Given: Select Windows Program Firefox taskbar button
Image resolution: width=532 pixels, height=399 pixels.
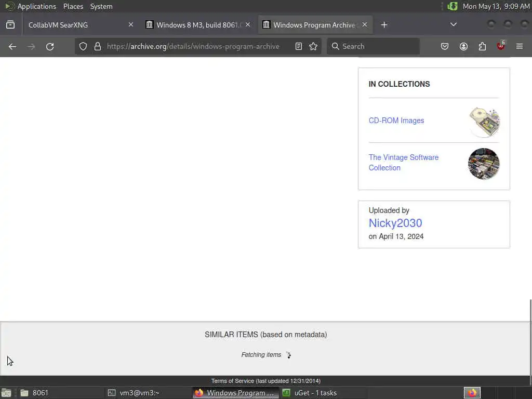Looking at the screenshot, I should pos(235,393).
